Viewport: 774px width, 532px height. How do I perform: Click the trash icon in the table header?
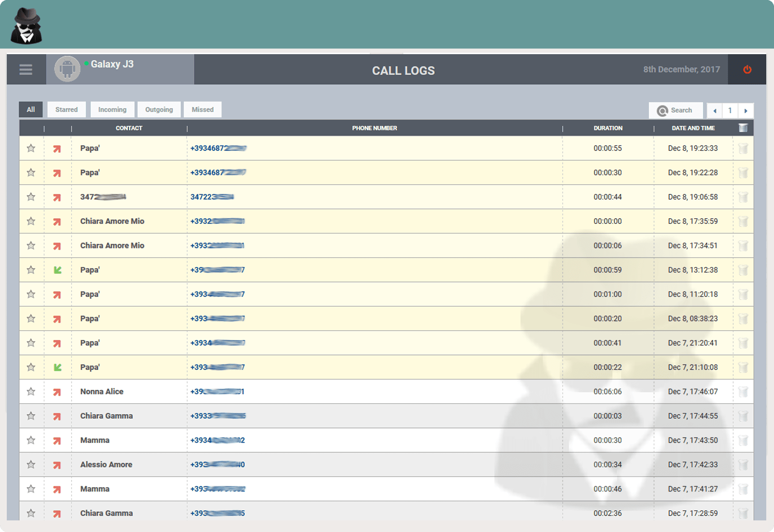(x=743, y=128)
